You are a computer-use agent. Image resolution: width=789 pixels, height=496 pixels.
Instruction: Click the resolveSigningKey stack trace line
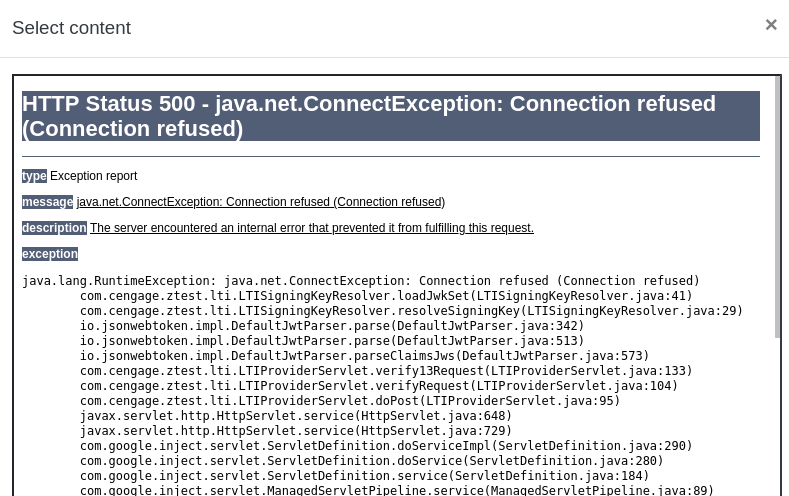[411, 311]
